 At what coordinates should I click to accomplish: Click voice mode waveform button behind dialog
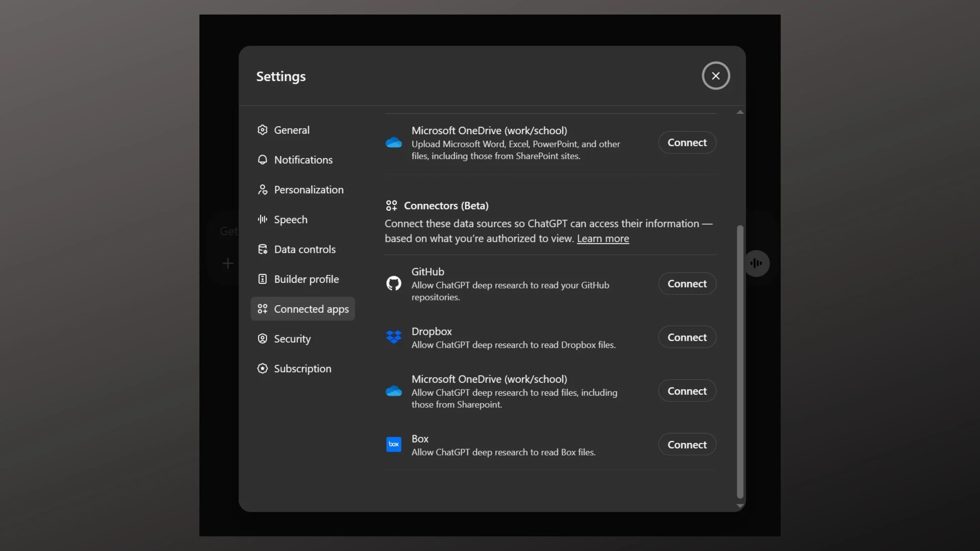(x=756, y=263)
